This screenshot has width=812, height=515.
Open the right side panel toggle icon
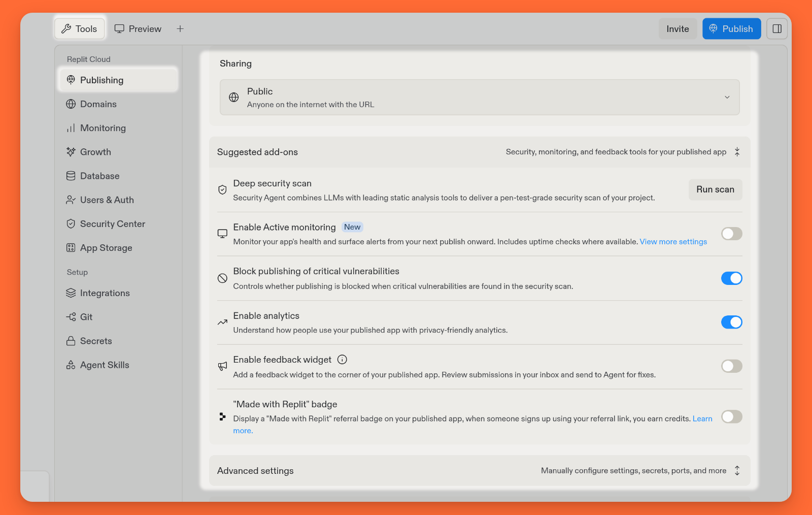pos(777,29)
